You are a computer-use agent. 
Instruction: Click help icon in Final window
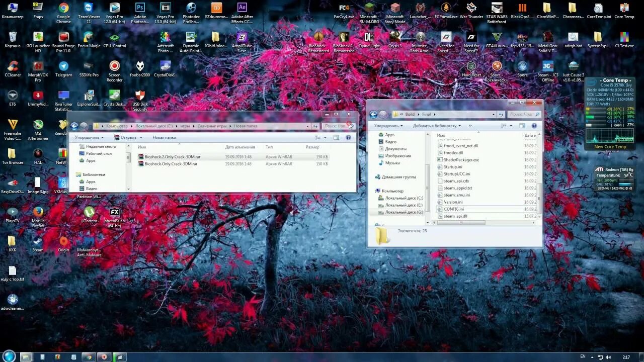[x=534, y=126]
